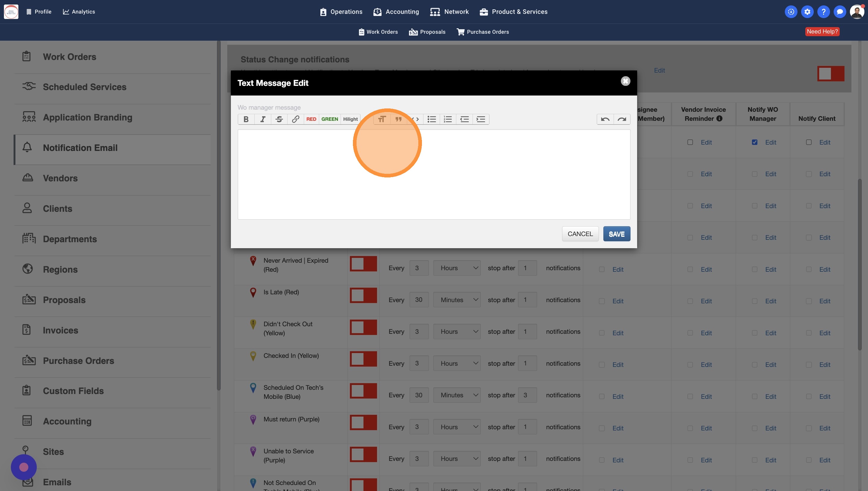The width and height of the screenshot is (868, 491).
Task: Insert a link with toolbar icon
Action: [296, 119]
